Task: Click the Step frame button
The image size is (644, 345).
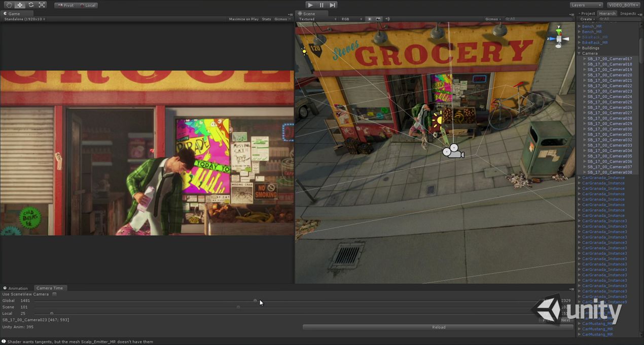Action: point(333,5)
